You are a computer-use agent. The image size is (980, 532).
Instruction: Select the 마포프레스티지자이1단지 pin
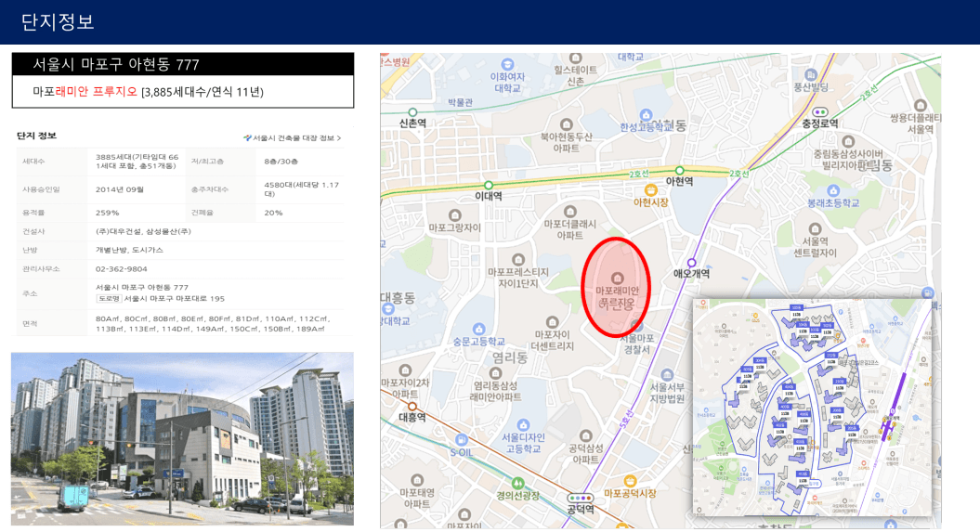(518, 259)
